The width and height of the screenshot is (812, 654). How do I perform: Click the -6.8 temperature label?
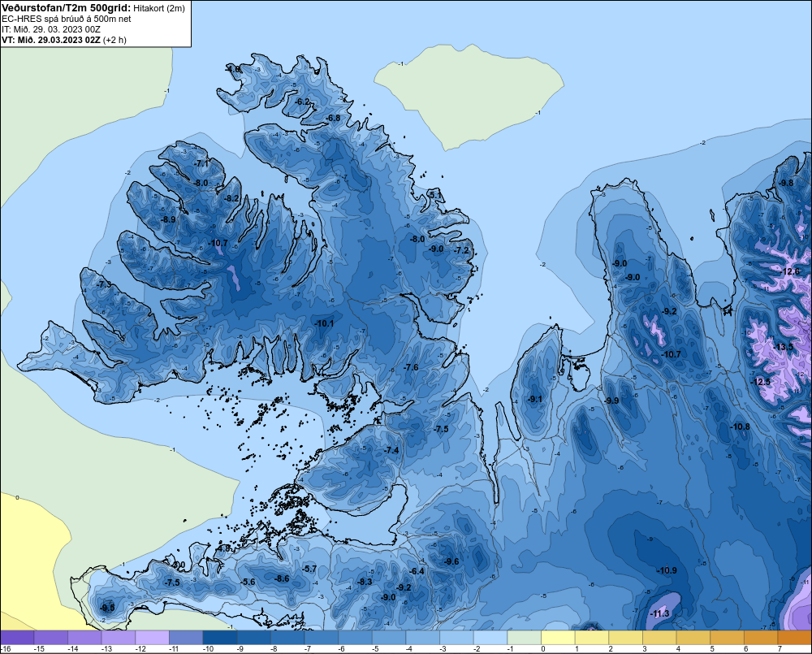point(333,118)
